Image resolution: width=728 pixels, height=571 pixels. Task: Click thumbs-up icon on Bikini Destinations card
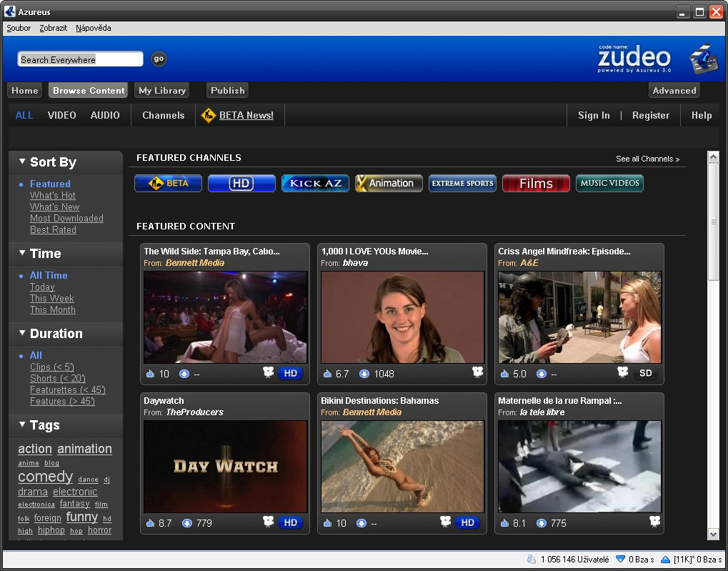point(327,523)
